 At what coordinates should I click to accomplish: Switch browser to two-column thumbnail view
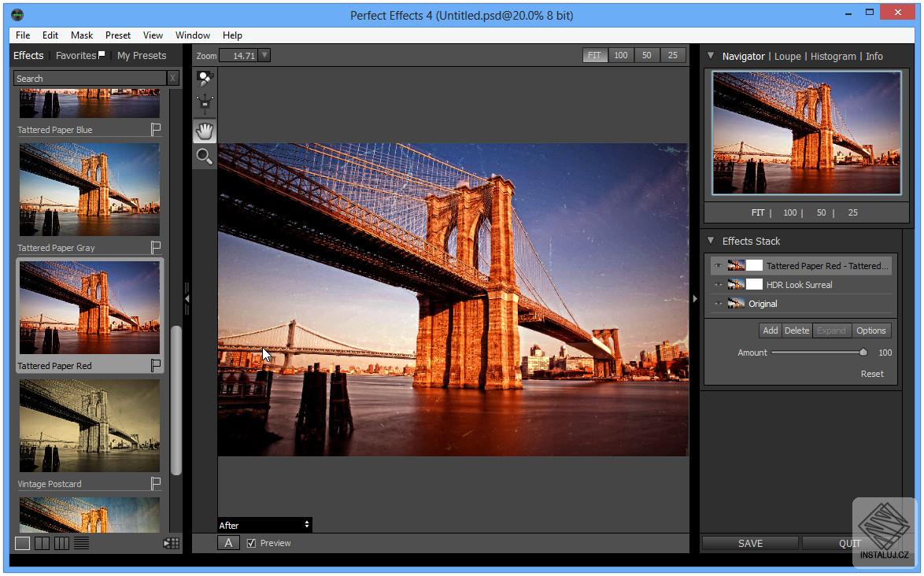[42, 543]
